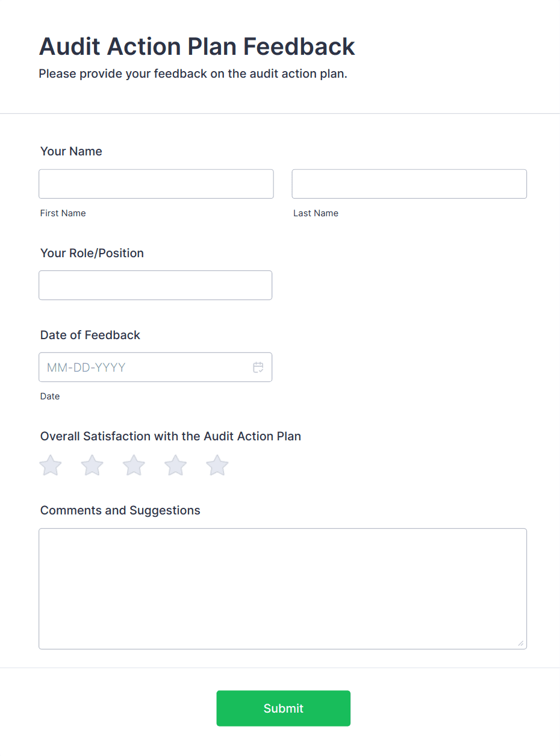
Task: Click the textarea resize handle
Action: point(521,643)
